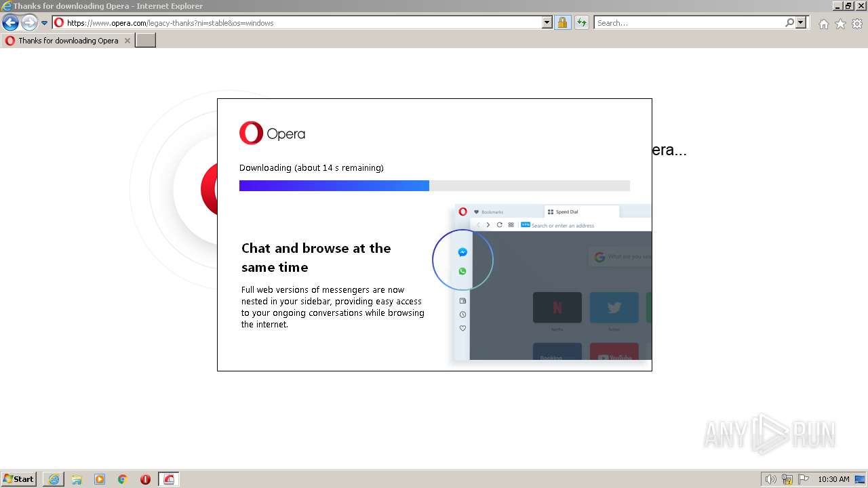This screenshot has height=488, width=868.
Task: Click the history clock icon in sidebar preview
Action: point(463,314)
